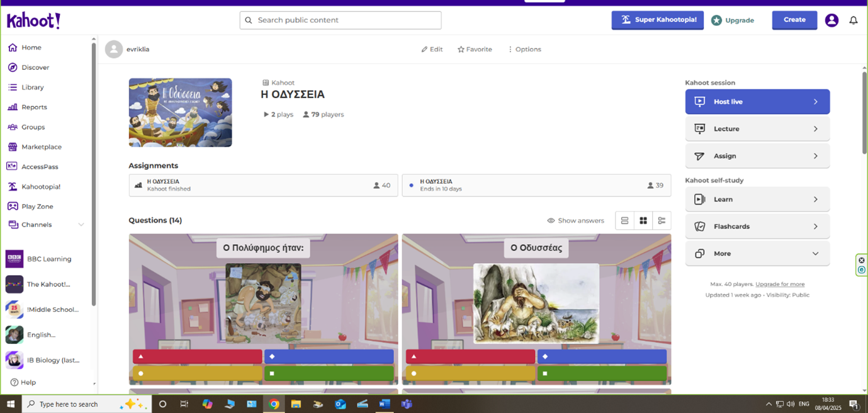Click the Upgrade button

(733, 20)
